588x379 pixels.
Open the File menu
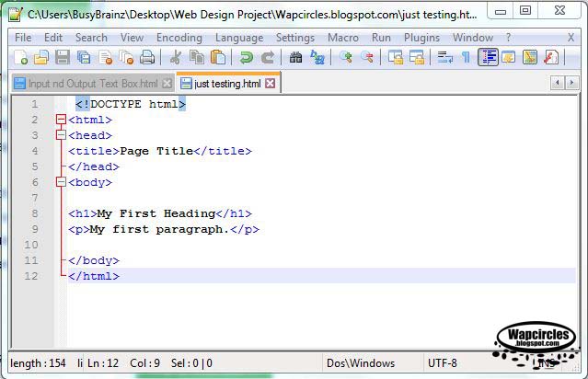23,38
